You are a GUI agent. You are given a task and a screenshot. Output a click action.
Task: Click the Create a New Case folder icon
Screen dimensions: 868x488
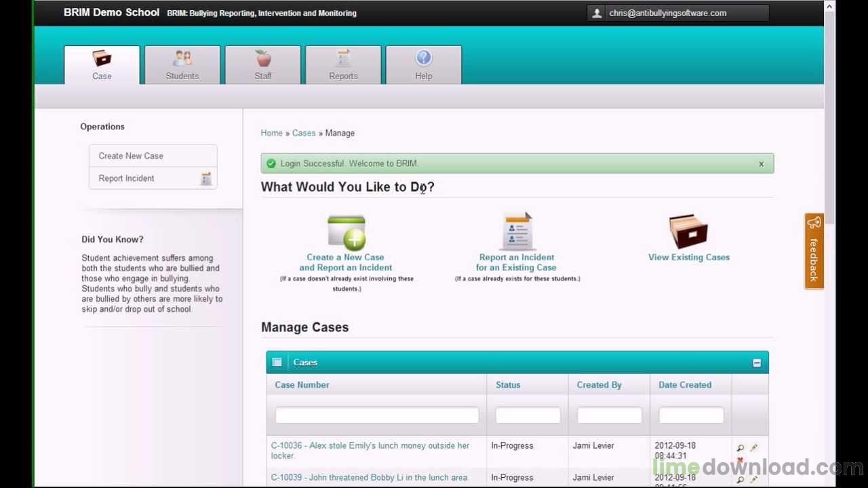pyautogui.click(x=346, y=232)
